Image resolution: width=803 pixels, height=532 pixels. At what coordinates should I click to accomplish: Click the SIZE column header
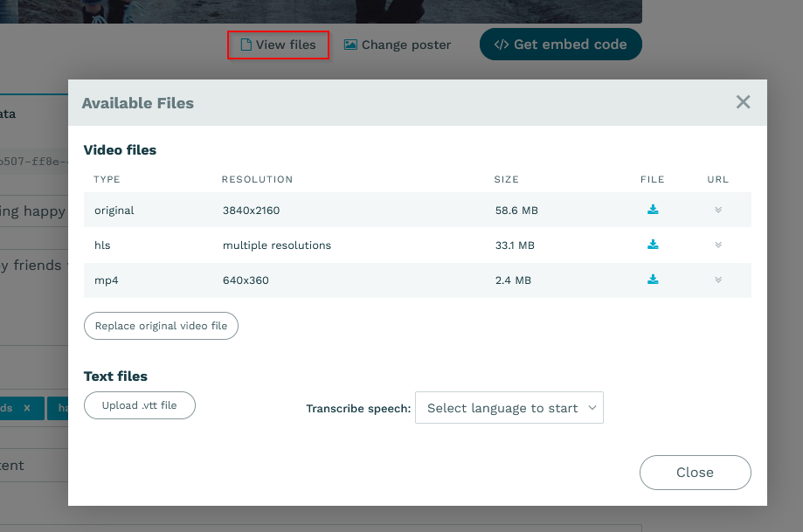pos(507,179)
